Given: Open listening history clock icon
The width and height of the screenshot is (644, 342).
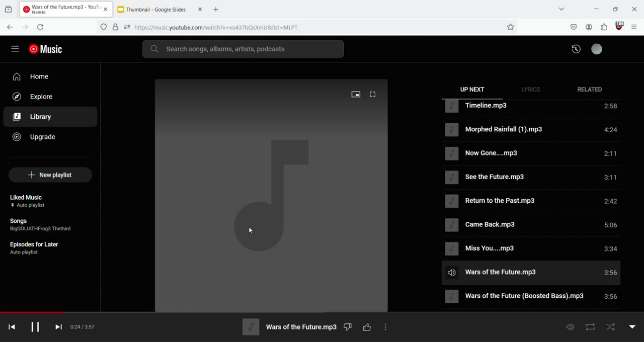Looking at the screenshot, I should pyautogui.click(x=576, y=49).
